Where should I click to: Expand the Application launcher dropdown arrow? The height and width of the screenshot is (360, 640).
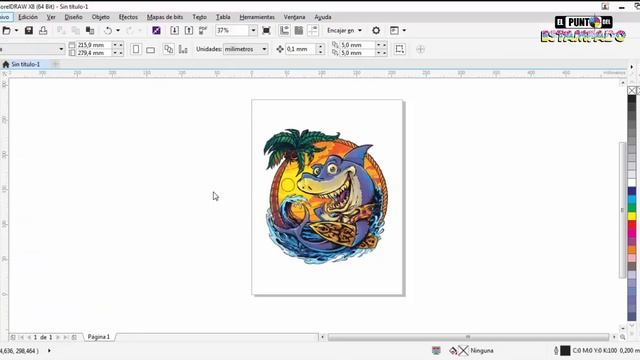[x=404, y=30]
